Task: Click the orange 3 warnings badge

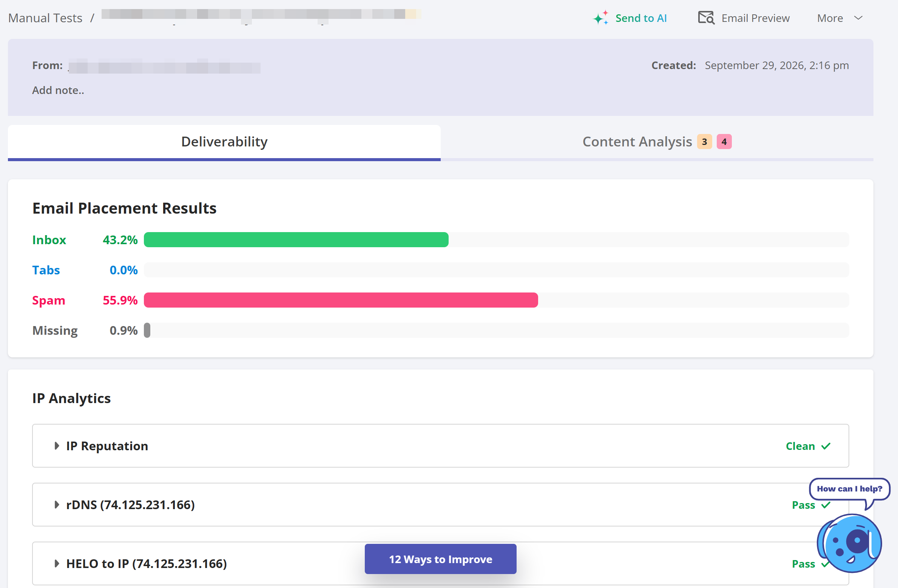Action: (x=704, y=142)
